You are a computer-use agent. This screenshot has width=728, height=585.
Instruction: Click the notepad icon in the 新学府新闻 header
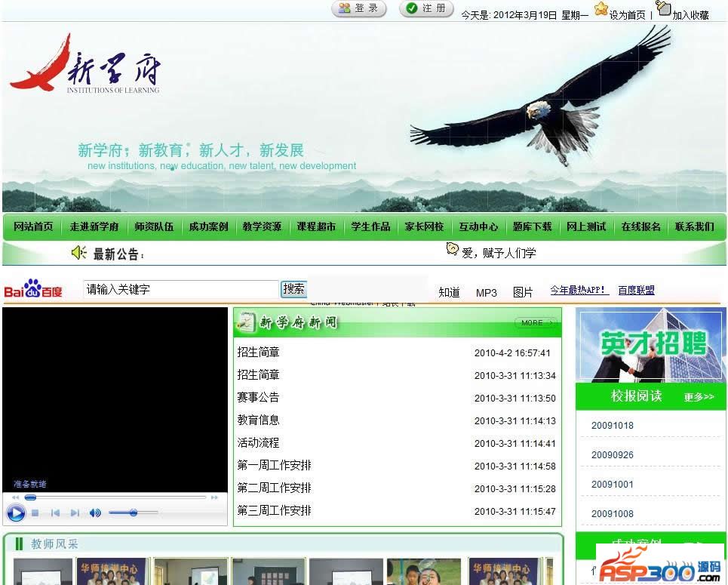[246, 322]
